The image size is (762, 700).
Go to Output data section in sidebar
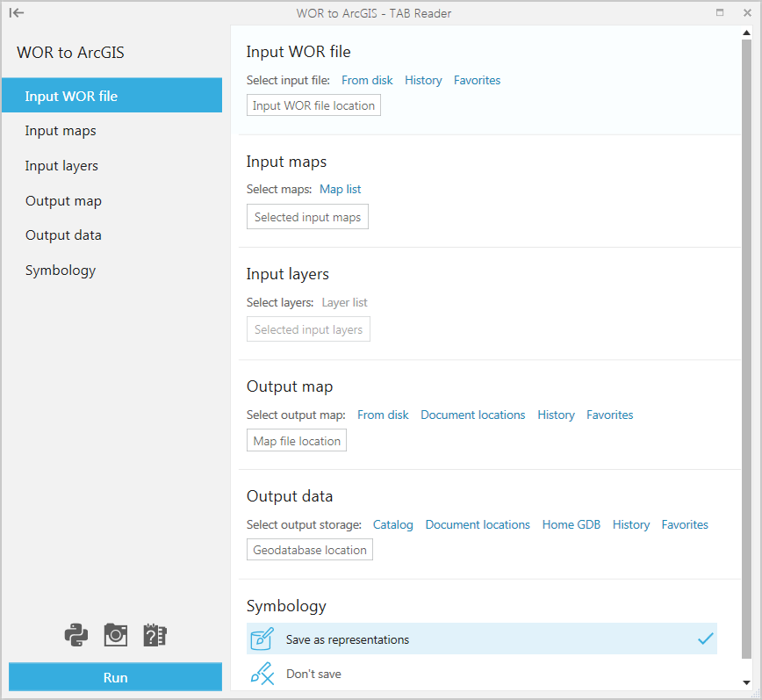point(111,235)
